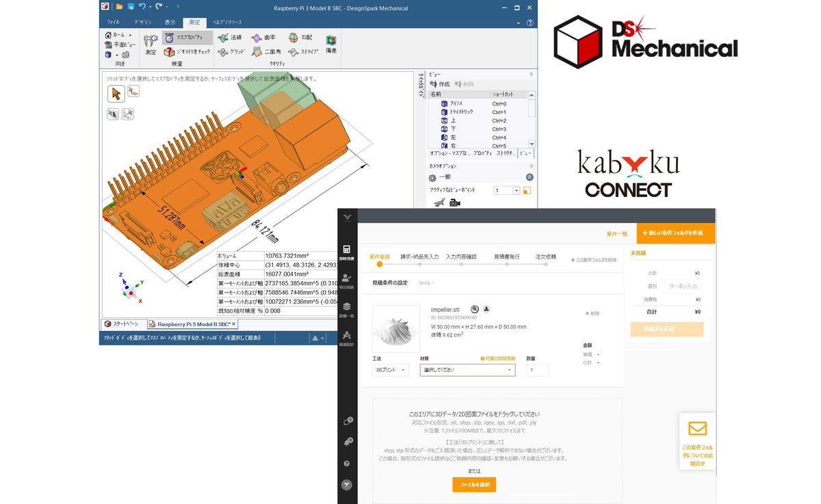Open 材質の詳細情報 link
Viewport: 821px width, 504px height.
497,358
